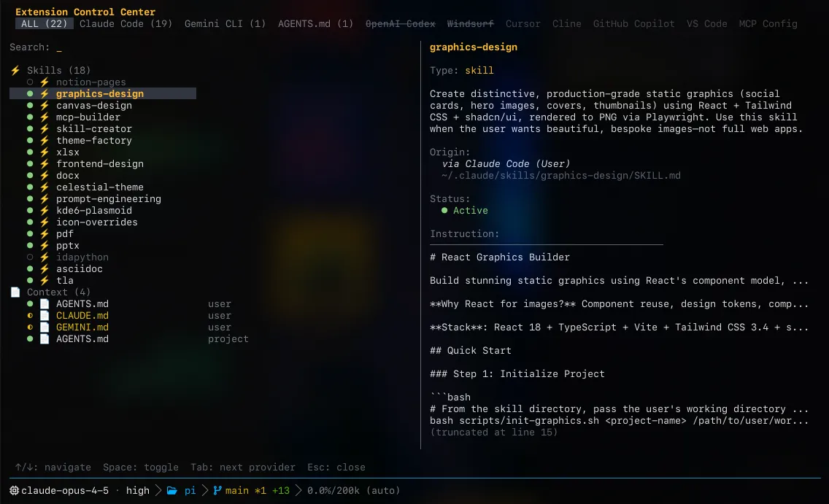The width and height of the screenshot is (829, 504).
Task: Toggle the notion-pages status circle
Action: coord(30,82)
